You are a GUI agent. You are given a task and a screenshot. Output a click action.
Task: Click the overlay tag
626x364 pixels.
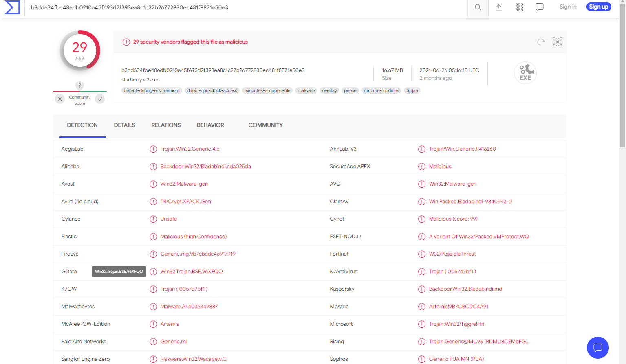coord(329,91)
